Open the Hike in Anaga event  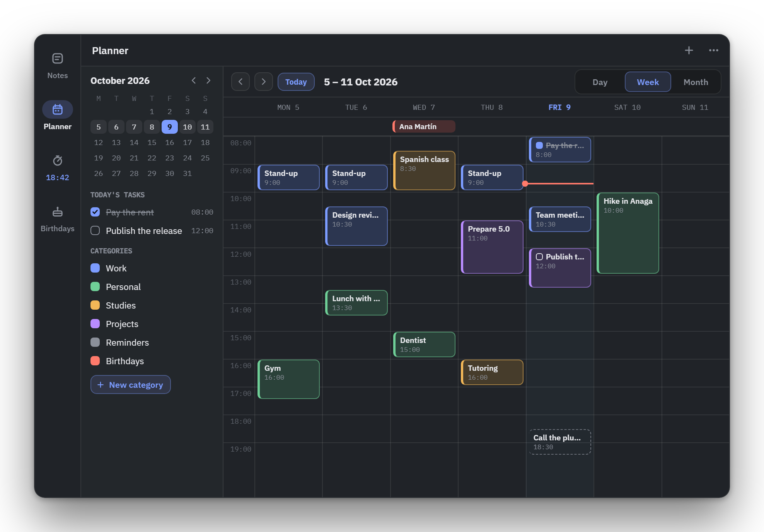(628, 233)
